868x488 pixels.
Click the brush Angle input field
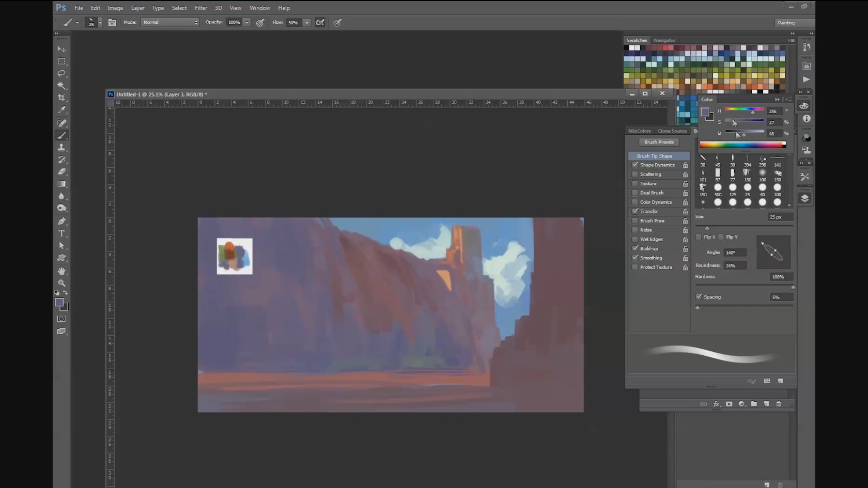click(x=735, y=253)
